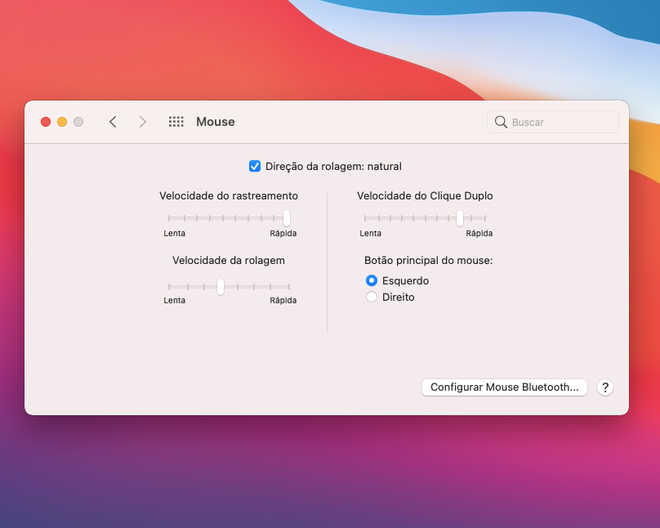Click the Velocidade do rastreamento heading
Image resolution: width=660 pixels, height=528 pixels.
[229, 196]
